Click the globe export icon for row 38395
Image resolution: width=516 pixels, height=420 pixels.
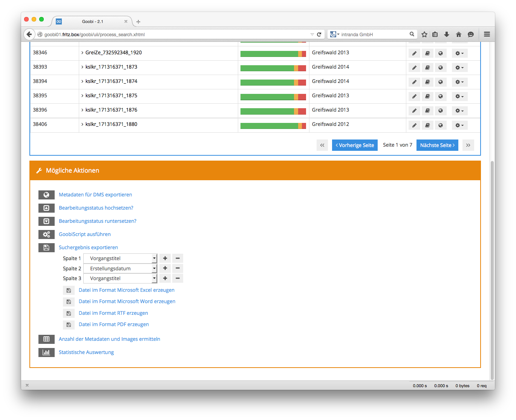(x=441, y=96)
